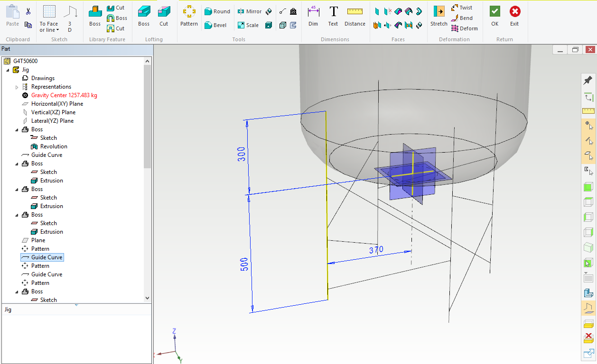Select the Revolution item in the tree
The width and height of the screenshot is (597, 364).
54,146
